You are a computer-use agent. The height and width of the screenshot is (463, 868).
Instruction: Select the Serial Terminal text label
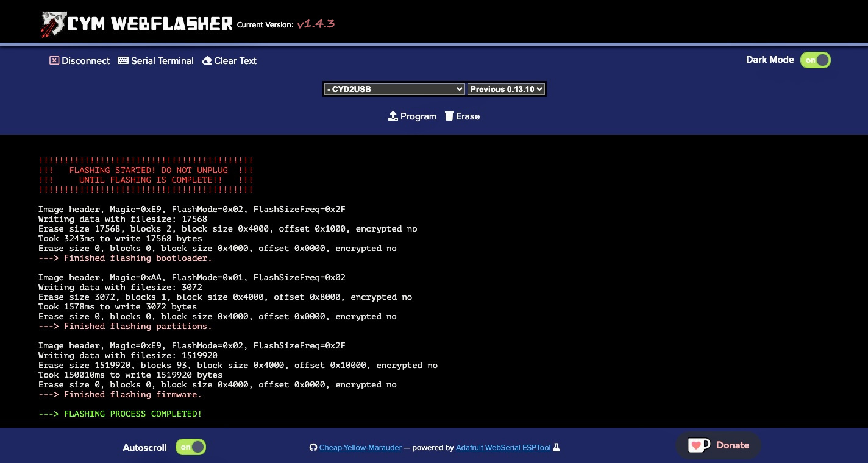point(162,61)
